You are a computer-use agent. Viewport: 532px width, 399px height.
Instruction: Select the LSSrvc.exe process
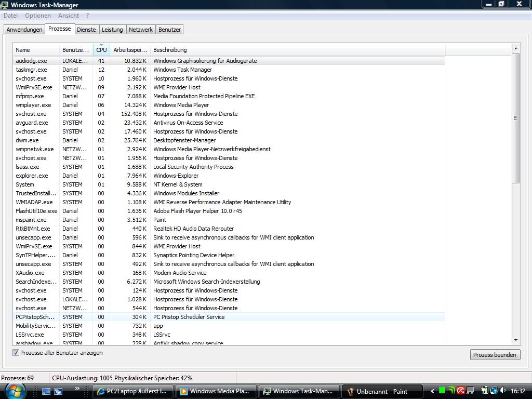coord(229,334)
